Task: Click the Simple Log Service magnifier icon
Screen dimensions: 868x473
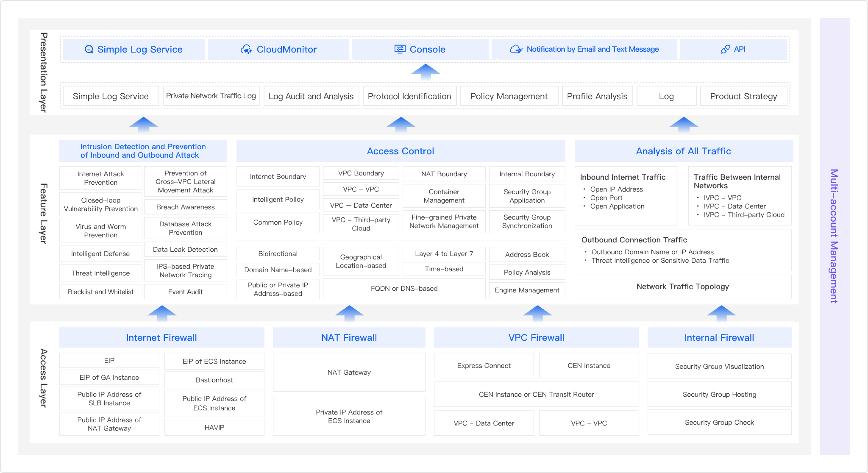Action: [x=89, y=49]
